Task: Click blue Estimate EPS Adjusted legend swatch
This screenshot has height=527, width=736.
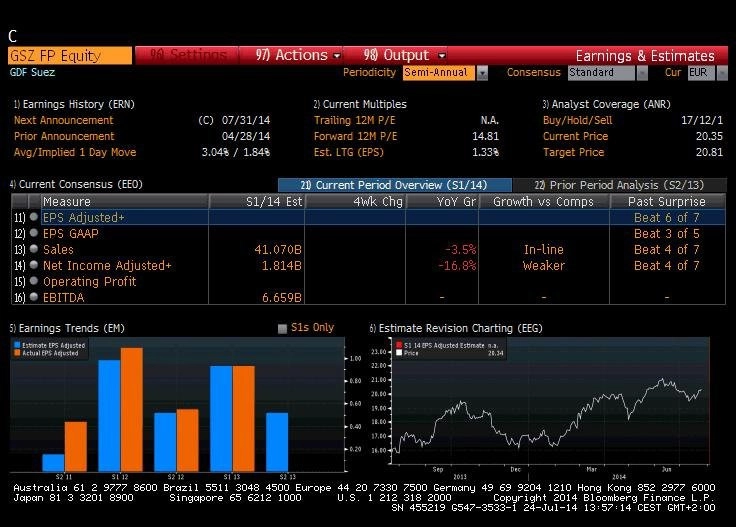Action: (17, 345)
